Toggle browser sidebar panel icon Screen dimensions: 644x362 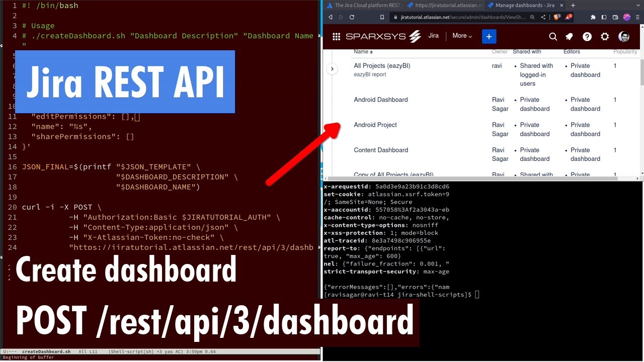point(604,17)
